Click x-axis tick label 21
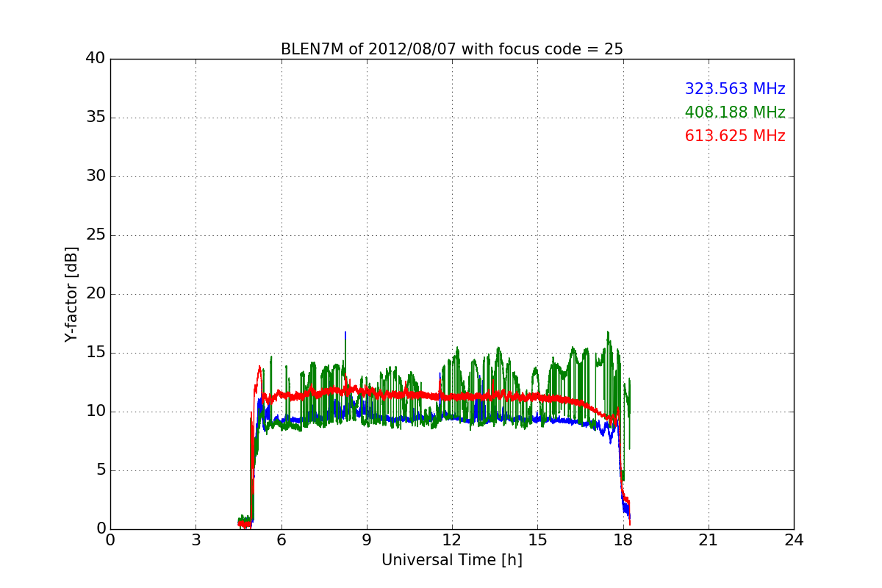Viewport: 882px width, 588px height. pos(709,540)
